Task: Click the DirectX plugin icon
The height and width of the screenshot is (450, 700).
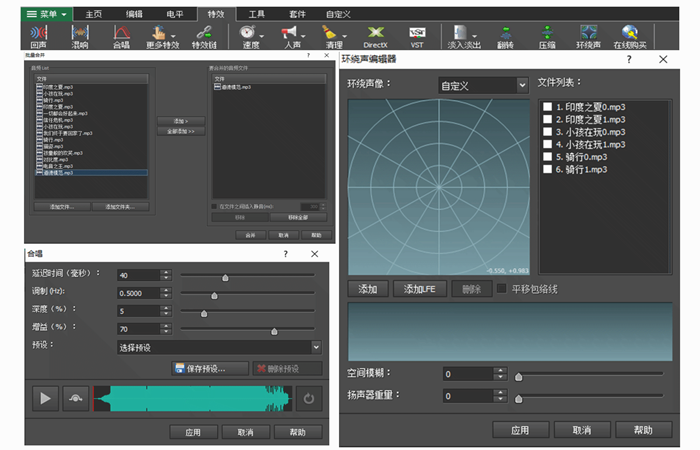Action: click(376, 37)
